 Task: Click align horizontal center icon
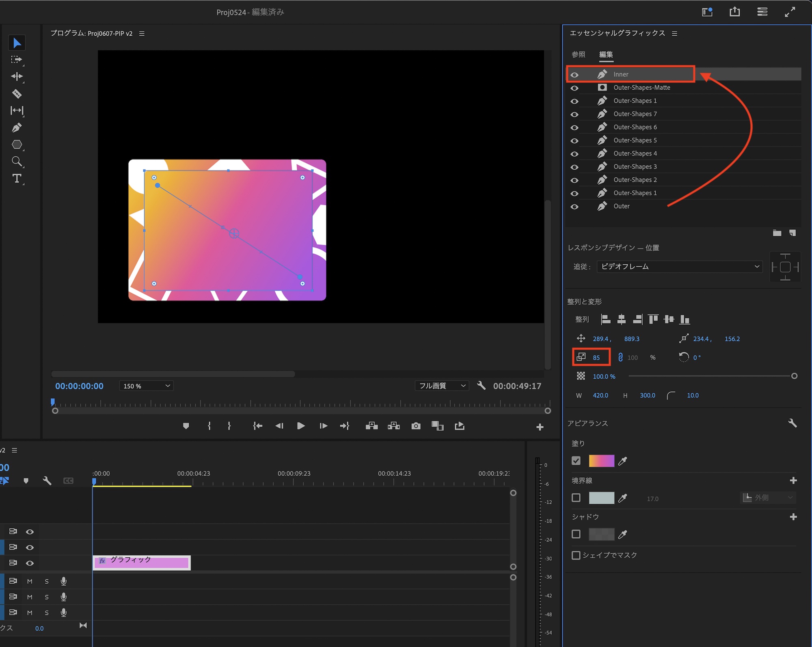coord(621,319)
